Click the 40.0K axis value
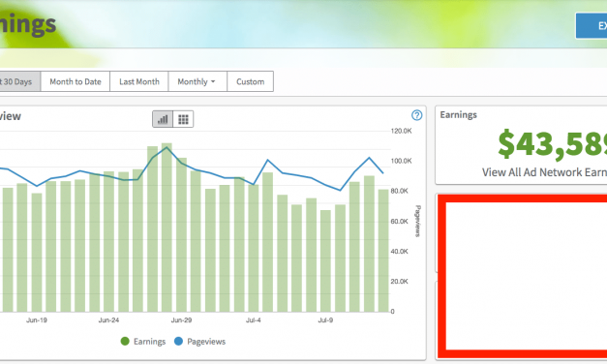Screen dimensions: 607x364 click(399, 252)
